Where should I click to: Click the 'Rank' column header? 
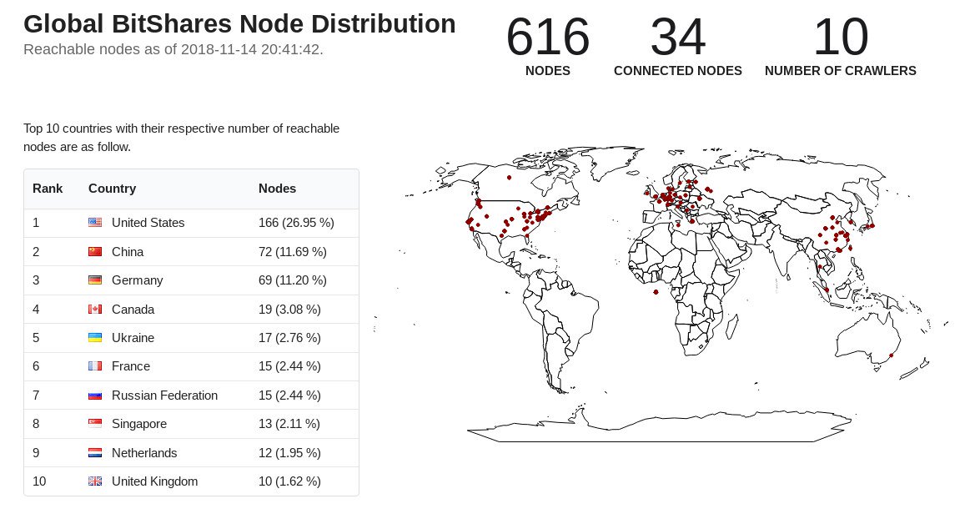48,189
